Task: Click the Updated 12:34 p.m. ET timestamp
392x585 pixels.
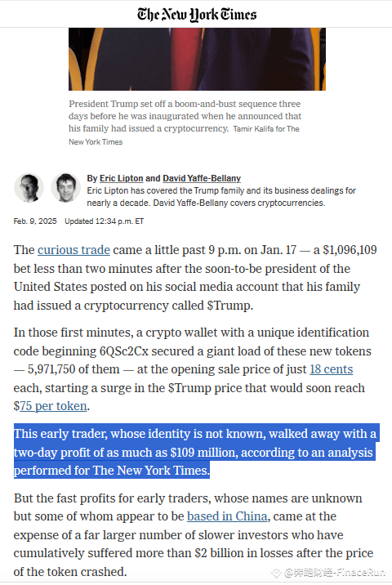Action: tap(104, 221)
